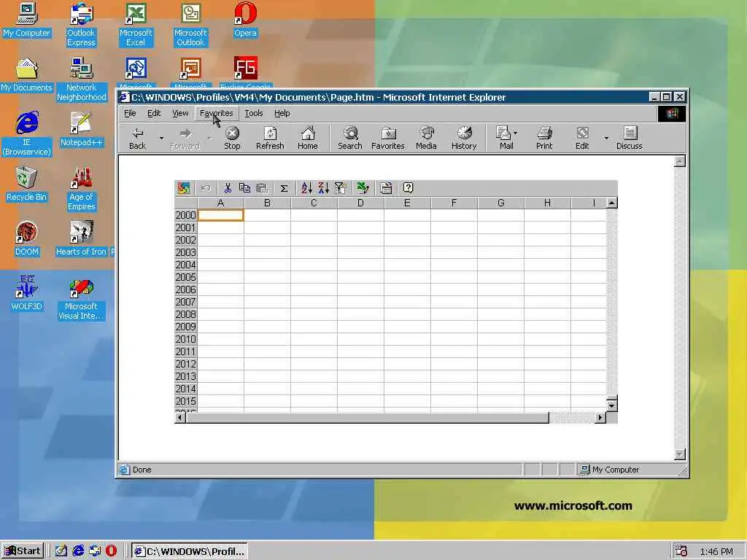Switch to the C:\WINDOWS\Profil... taskbar button
The height and width of the screenshot is (560, 747).
[190, 551]
